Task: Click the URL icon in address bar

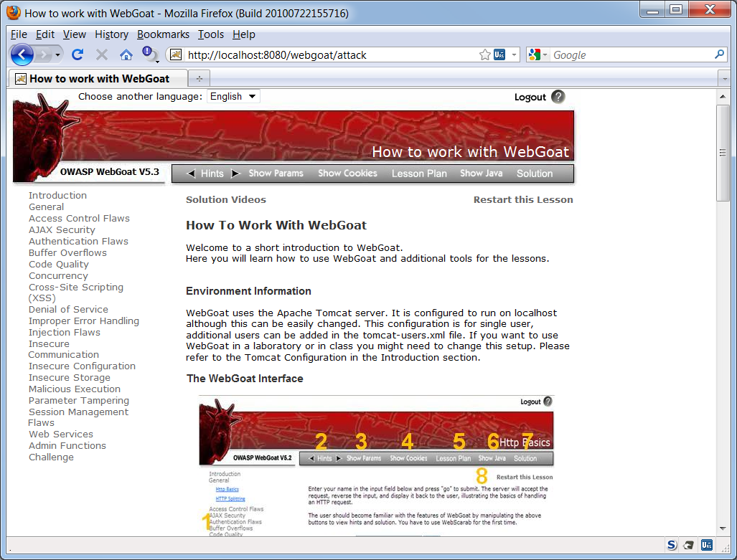Action: pyautogui.click(x=499, y=55)
